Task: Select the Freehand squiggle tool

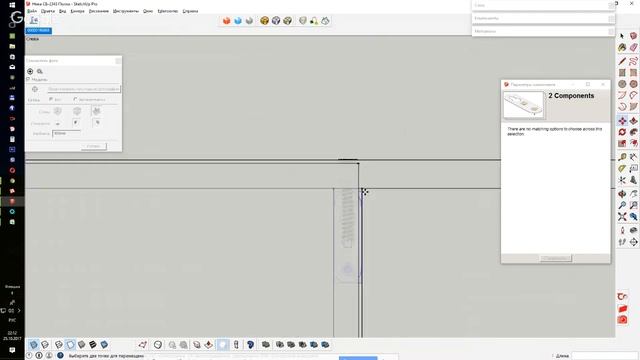Action: coord(633,61)
